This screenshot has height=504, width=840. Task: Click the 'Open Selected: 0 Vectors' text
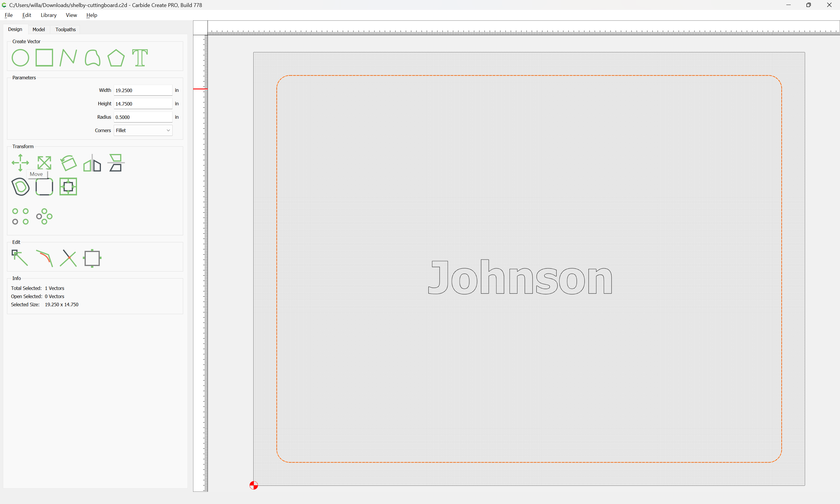(37, 297)
